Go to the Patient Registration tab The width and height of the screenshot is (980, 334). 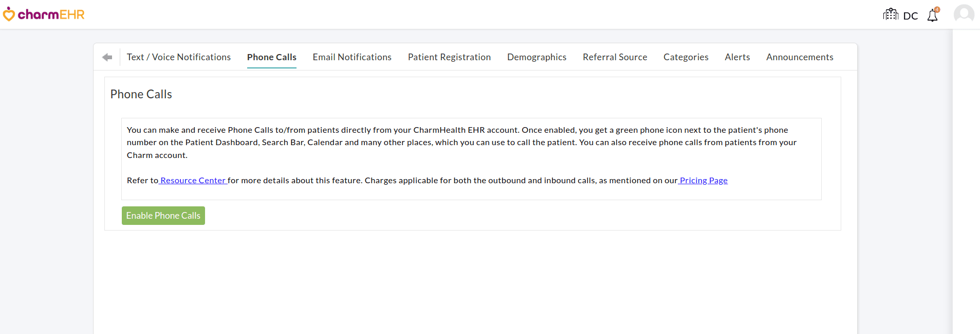coord(449,57)
